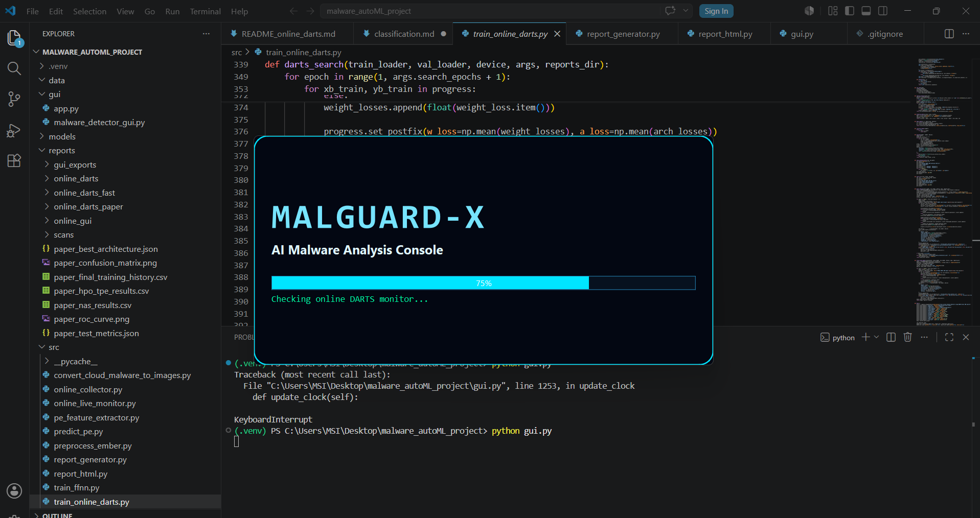Open Explorer views and more actions menu

(x=206, y=34)
